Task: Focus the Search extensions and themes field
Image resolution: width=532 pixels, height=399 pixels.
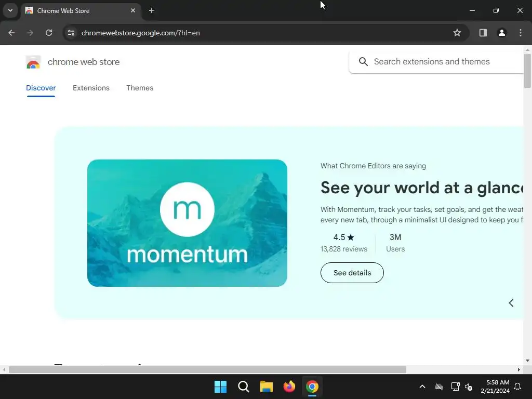Action: 437,62
